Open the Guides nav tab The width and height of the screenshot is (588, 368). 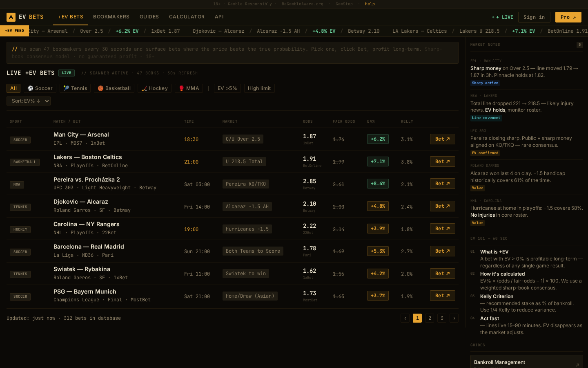coord(149,17)
